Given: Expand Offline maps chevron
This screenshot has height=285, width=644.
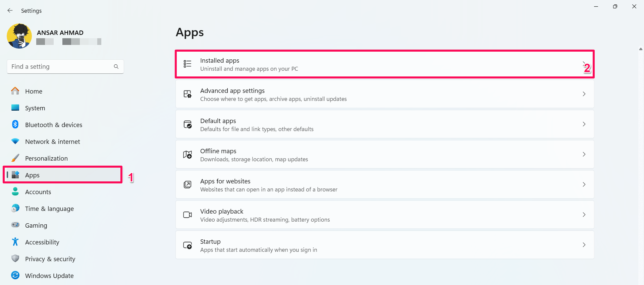Looking at the screenshot, I should pos(584,154).
